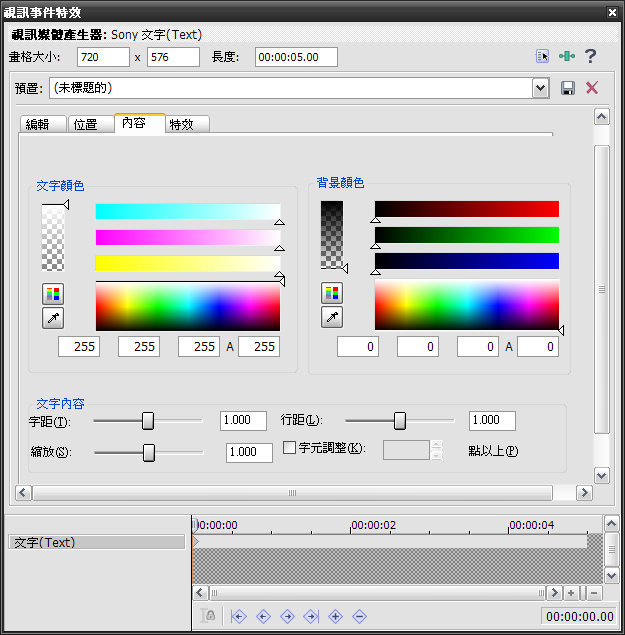The image size is (625, 635).
Task: Click parameter panel horizontal scroll left arrow
Action: click(x=23, y=493)
